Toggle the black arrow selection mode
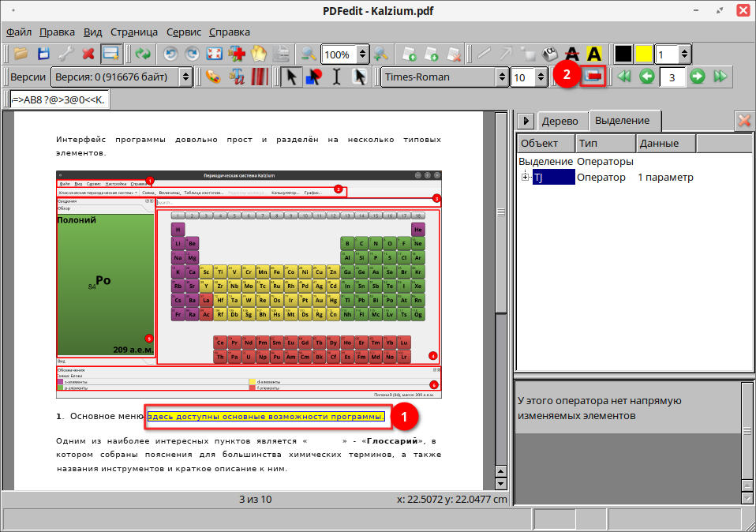 pos(291,77)
